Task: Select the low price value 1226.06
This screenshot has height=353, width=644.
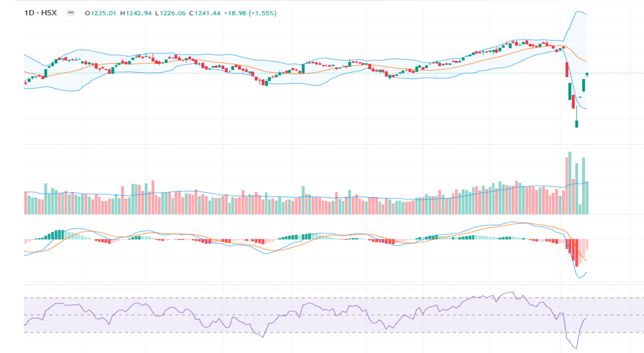Action: (x=172, y=13)
